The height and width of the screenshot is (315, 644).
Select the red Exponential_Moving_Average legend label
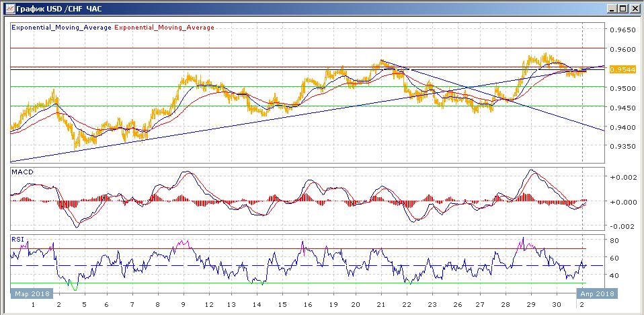pyautogui.click(x=164, y=28)
